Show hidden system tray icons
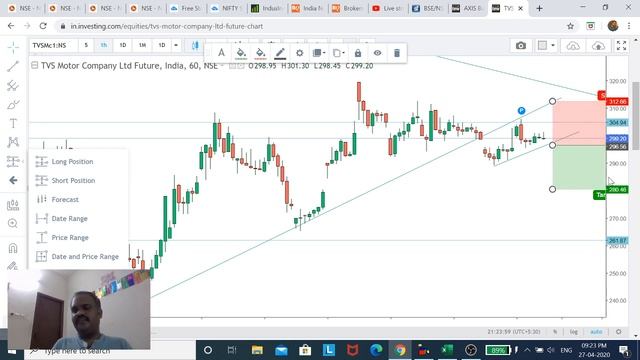Viewport: 640px width, 360px height. click(527, 350)
